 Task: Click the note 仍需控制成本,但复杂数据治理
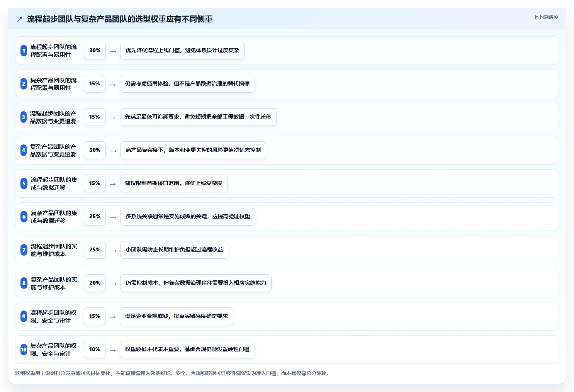pyautogui.click(x=196, y=283)
